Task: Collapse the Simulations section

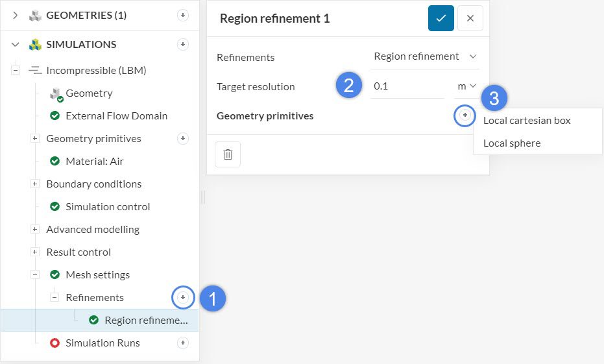Action: coord(16,44)
